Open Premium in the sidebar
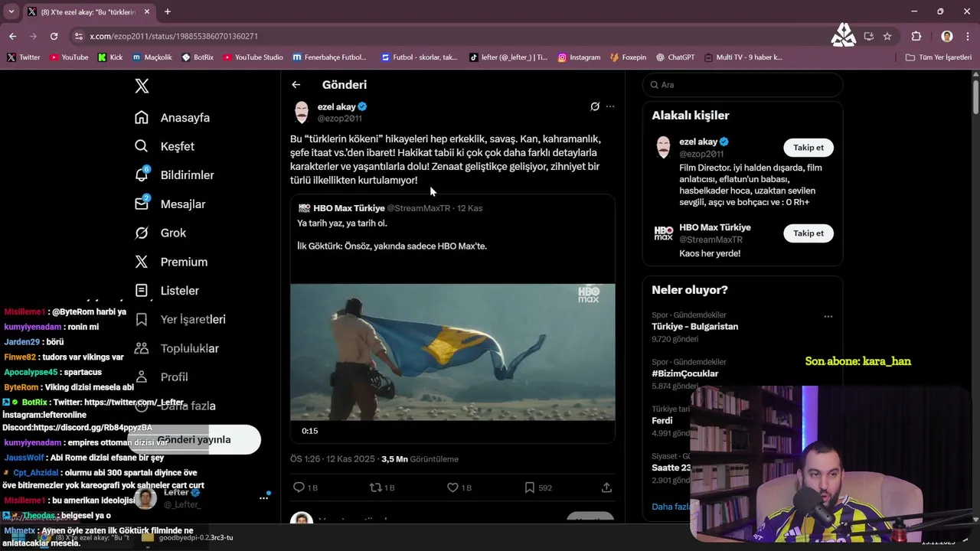Viewport: 980px width, 551px height. tap(171, 262)
